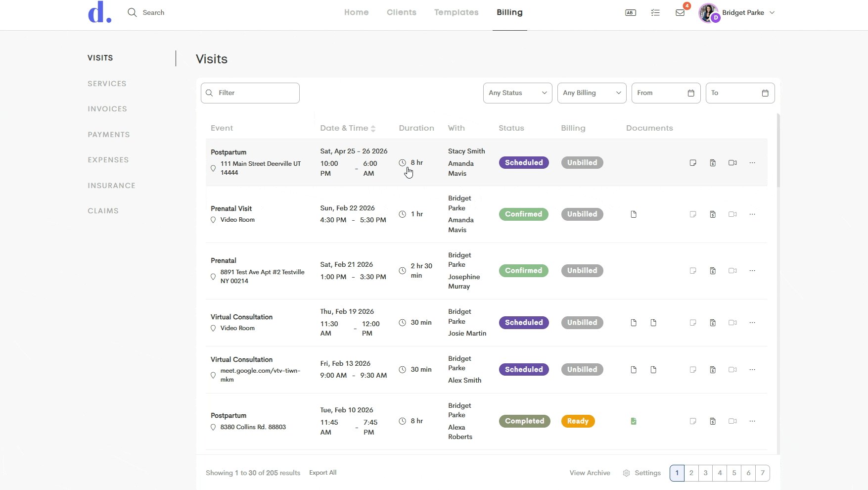Viewport: 868px width, 490px height.
Task: Click the Export All link
Action: pos(323,473)
